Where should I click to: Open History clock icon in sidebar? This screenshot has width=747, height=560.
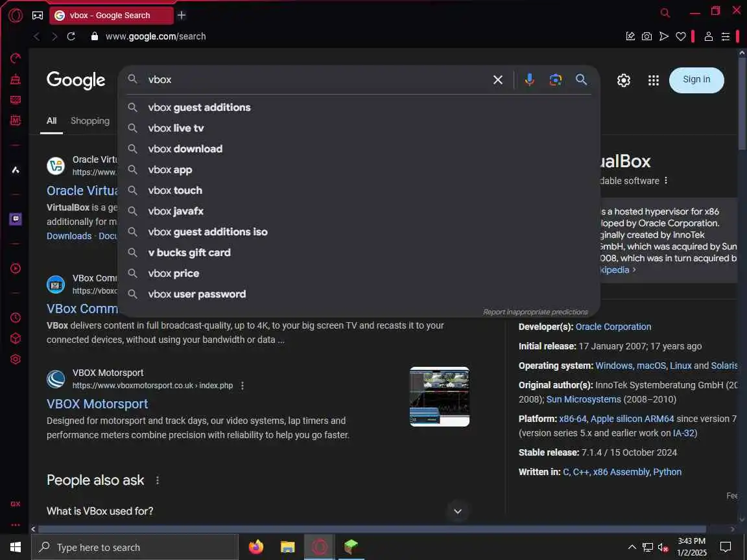coord(16,318)
